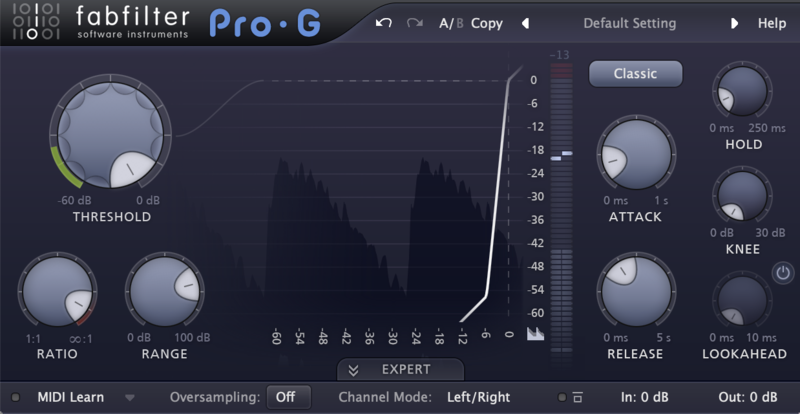This screenshot has height=414, width=800.
Task: Copy settings with the Copy button
Action: tap(487, 23)
